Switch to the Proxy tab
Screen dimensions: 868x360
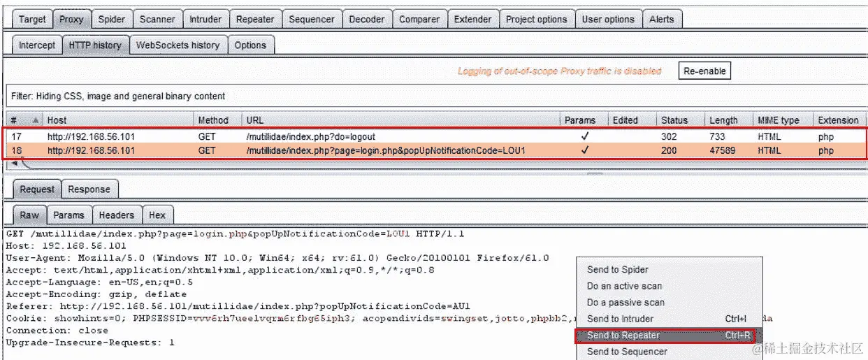pos(71,19)
